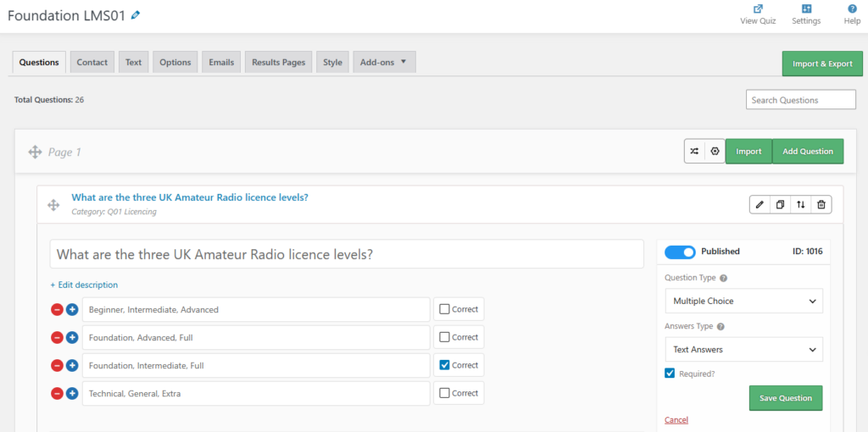Viewport: 868px width, 432px height.
Task: Mark 'Beginner, Intermediate, Advanced' as correct
Action: 444,309
